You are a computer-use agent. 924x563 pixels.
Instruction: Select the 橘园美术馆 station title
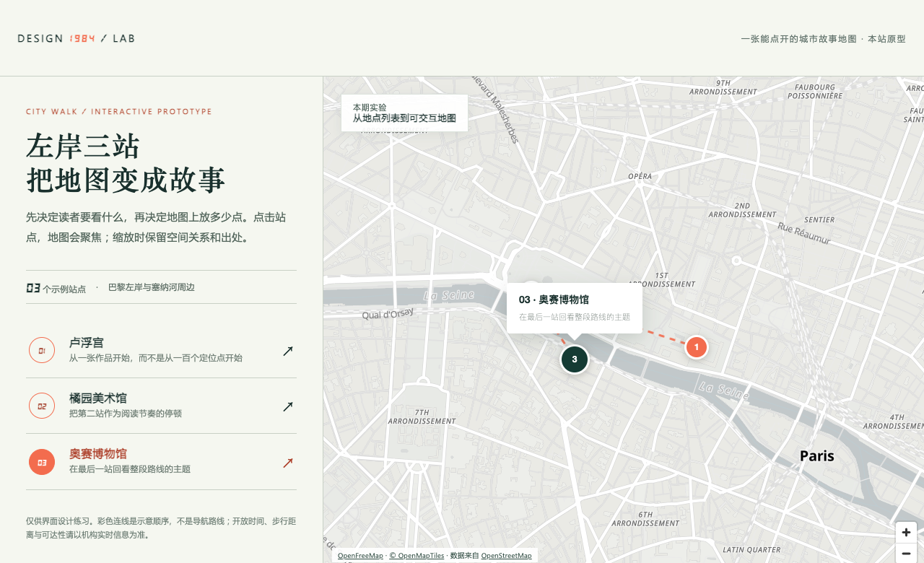(98, 398)
